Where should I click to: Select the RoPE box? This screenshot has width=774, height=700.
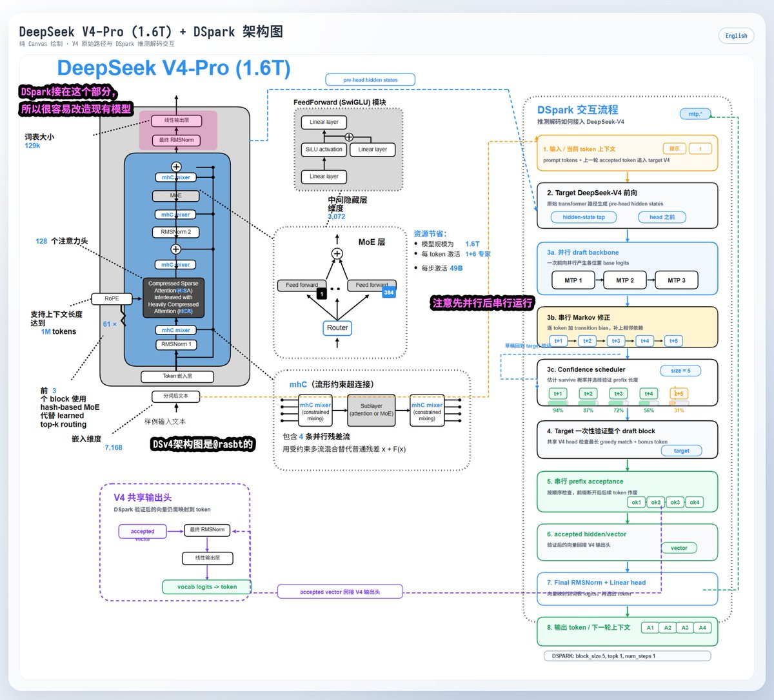click(x=112, y=298)
